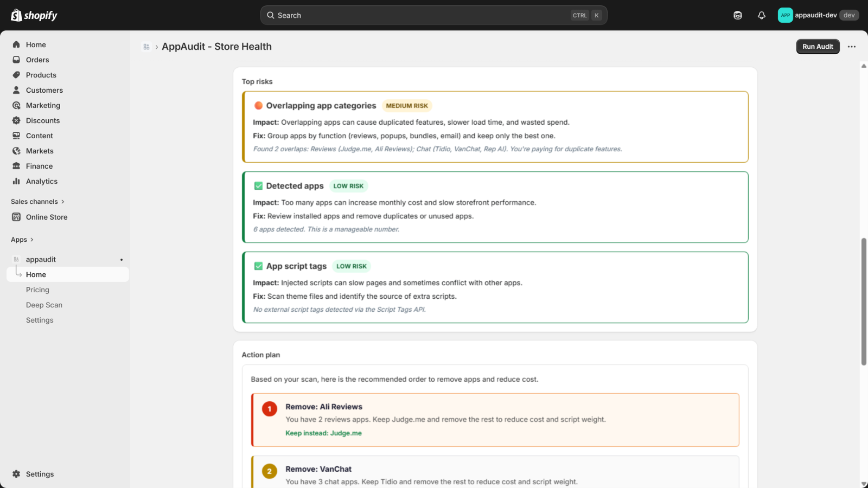Click the Customers person icon
Viewport: 868px width, 488px height.
(16, 90)
